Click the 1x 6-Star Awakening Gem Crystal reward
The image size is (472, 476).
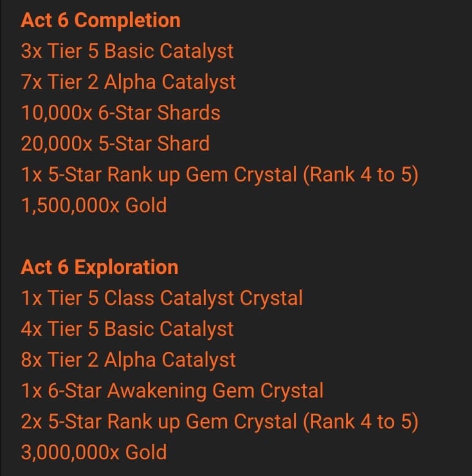click(x=172, y=390)
